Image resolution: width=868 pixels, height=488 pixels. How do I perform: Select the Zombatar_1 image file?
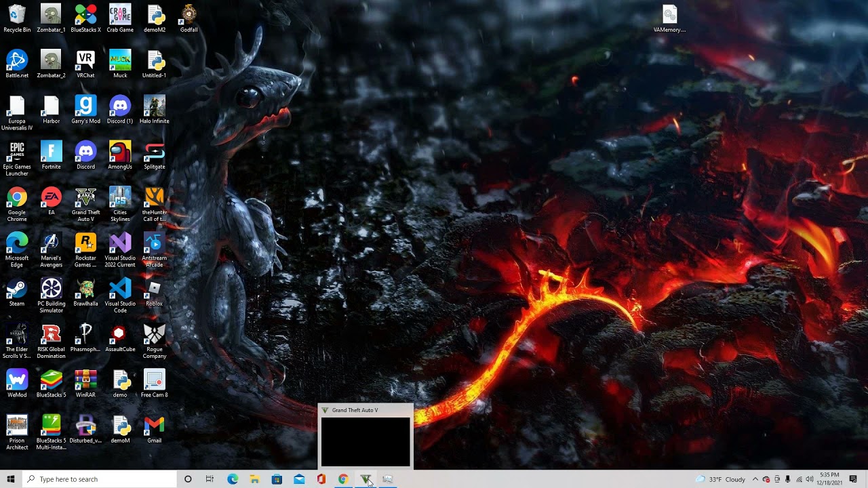(51, 19)
